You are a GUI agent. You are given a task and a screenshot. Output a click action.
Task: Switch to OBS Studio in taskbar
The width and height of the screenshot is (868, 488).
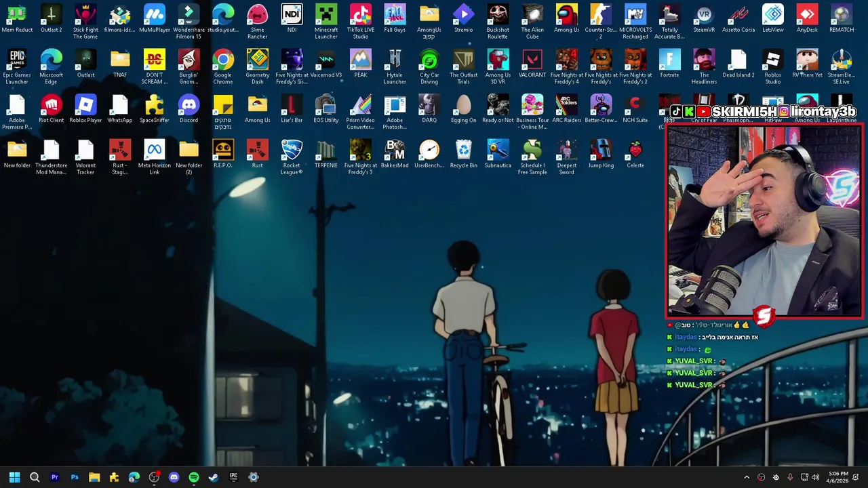coord(154,477)
